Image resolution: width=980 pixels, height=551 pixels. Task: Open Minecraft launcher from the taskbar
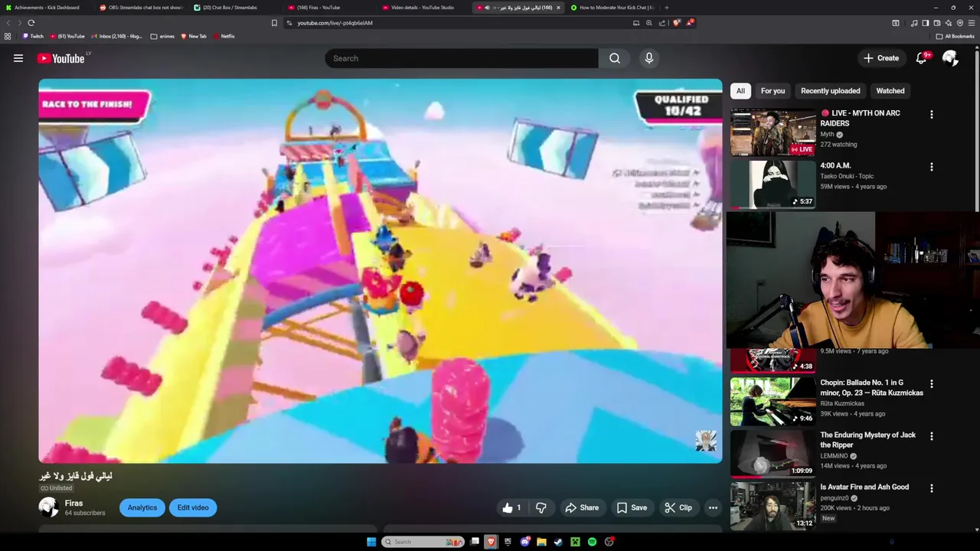pyautogui.click(x=575, y=542)
